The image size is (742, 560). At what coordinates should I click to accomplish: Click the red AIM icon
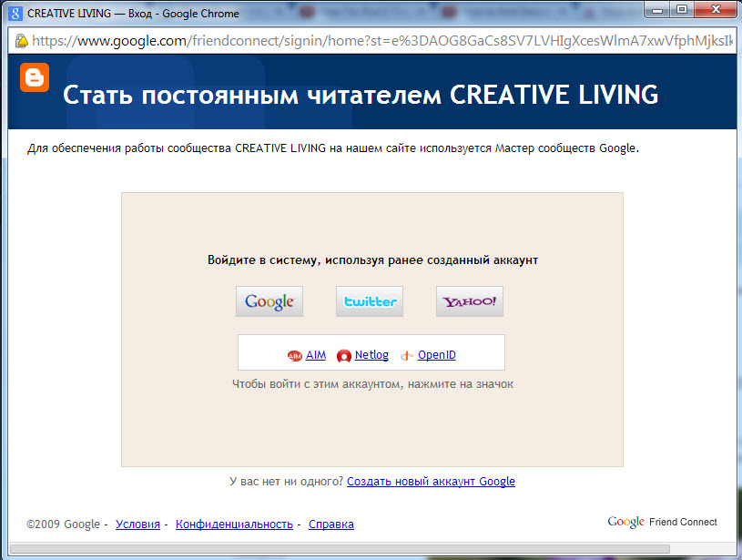tap(295, 355)
